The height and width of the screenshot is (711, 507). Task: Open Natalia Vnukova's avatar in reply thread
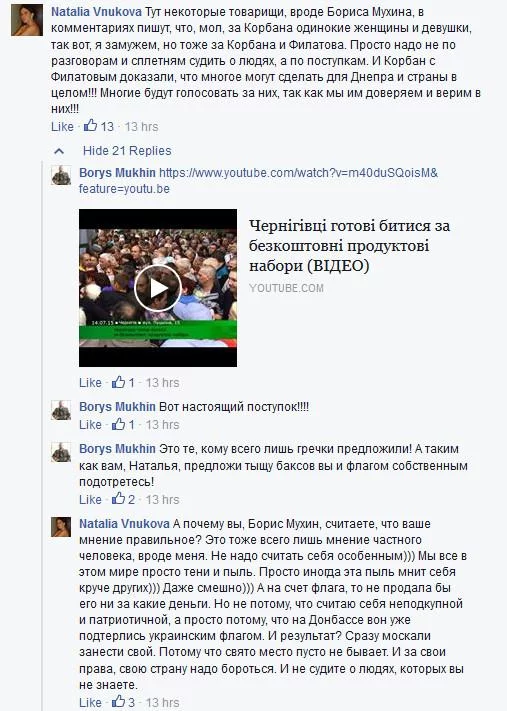[x=61, y=526]
